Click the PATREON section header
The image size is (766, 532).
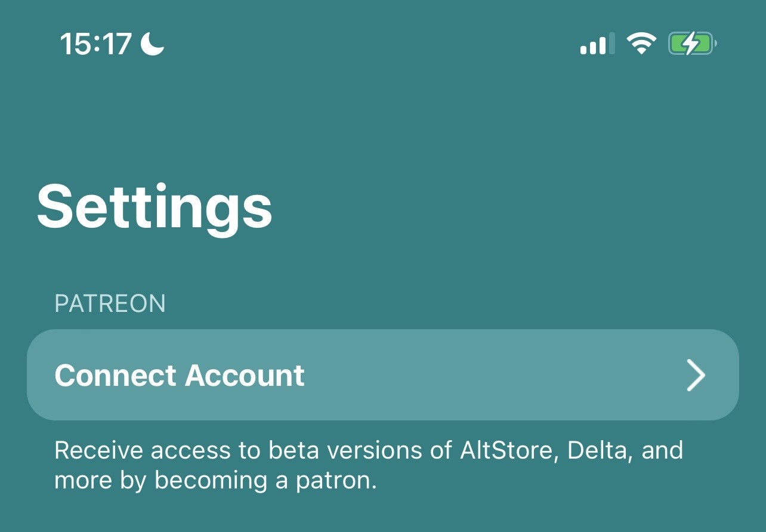tap(110, 304)
